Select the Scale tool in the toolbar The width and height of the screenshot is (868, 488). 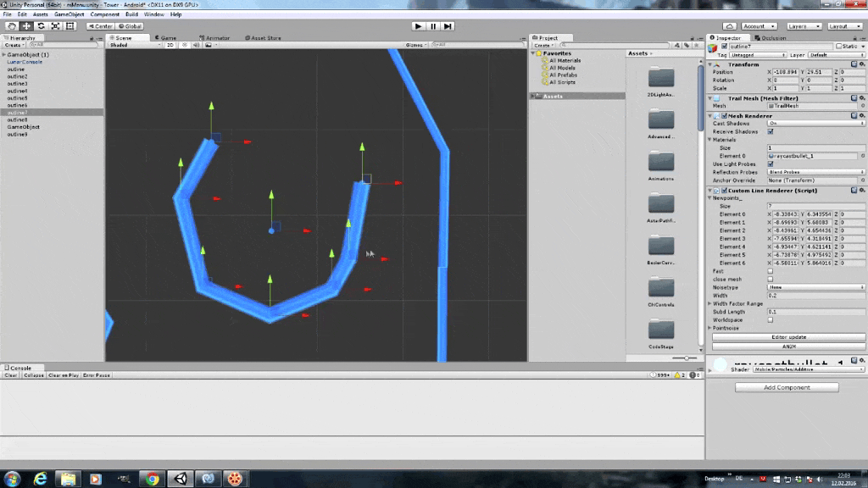55,26
